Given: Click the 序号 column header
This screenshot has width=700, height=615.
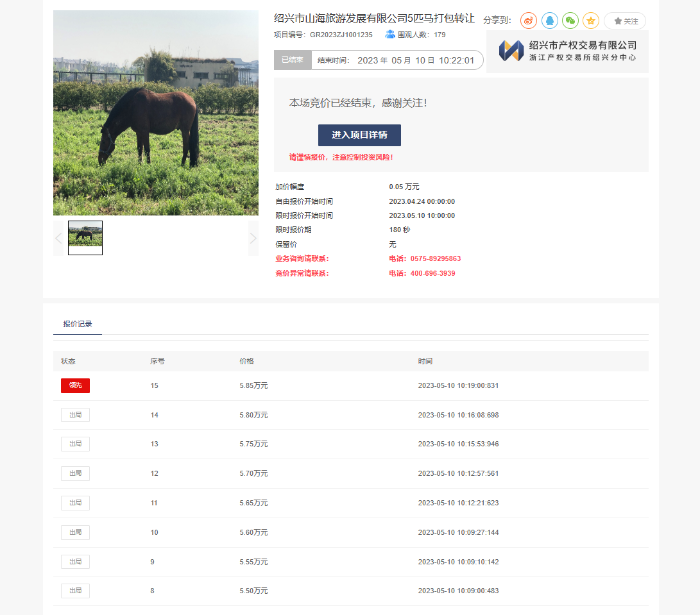Looking at the screenshot, I should point(158,361).
